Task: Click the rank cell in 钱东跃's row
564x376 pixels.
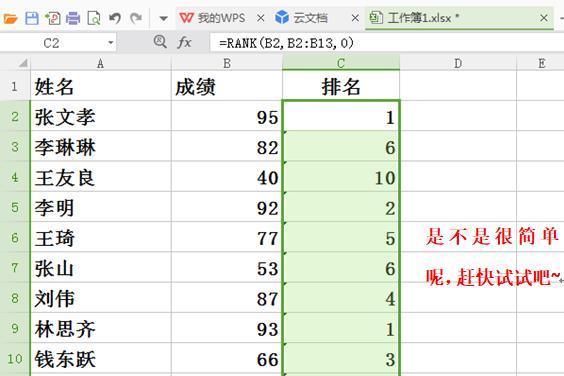Action: click(341, 358)
